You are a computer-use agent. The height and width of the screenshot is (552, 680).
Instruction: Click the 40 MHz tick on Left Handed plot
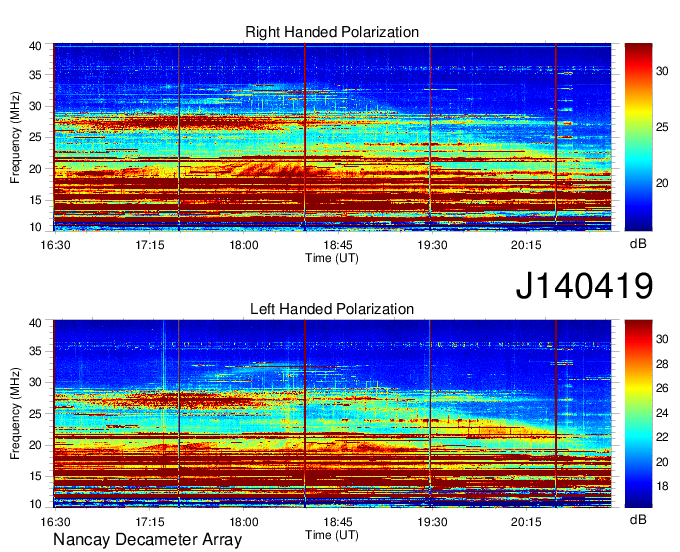click(x=36, y=323)
